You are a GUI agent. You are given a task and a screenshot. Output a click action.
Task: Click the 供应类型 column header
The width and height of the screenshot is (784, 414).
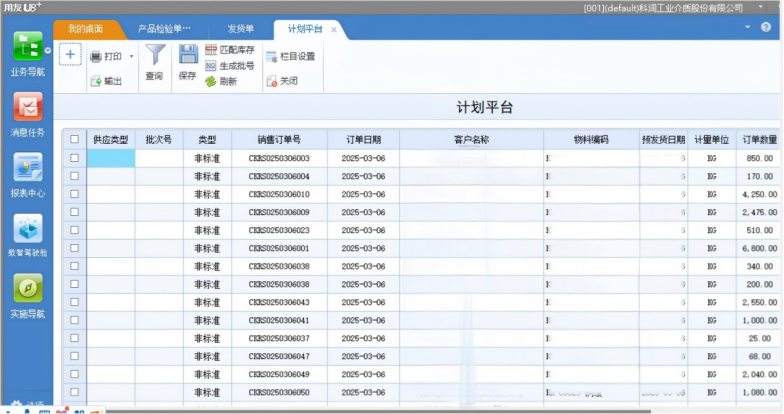click(x=111, y=140)
